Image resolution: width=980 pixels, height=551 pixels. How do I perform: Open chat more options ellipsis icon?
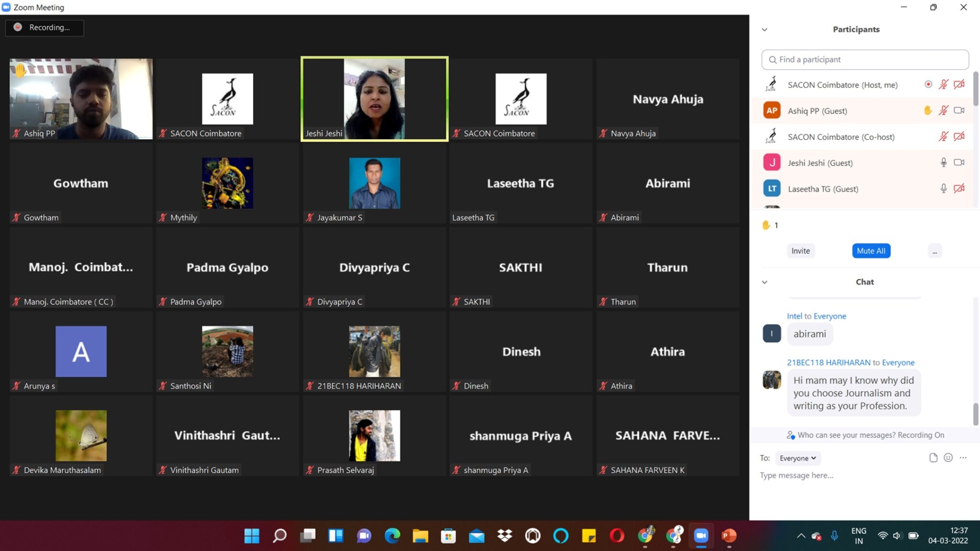point(963,458)
